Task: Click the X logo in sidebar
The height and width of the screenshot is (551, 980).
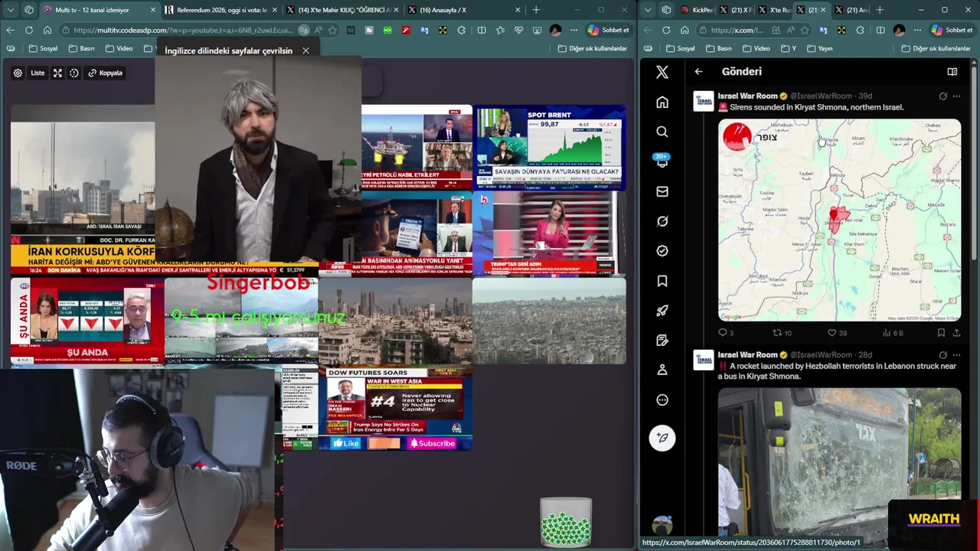Action: (x=662, y=72)
